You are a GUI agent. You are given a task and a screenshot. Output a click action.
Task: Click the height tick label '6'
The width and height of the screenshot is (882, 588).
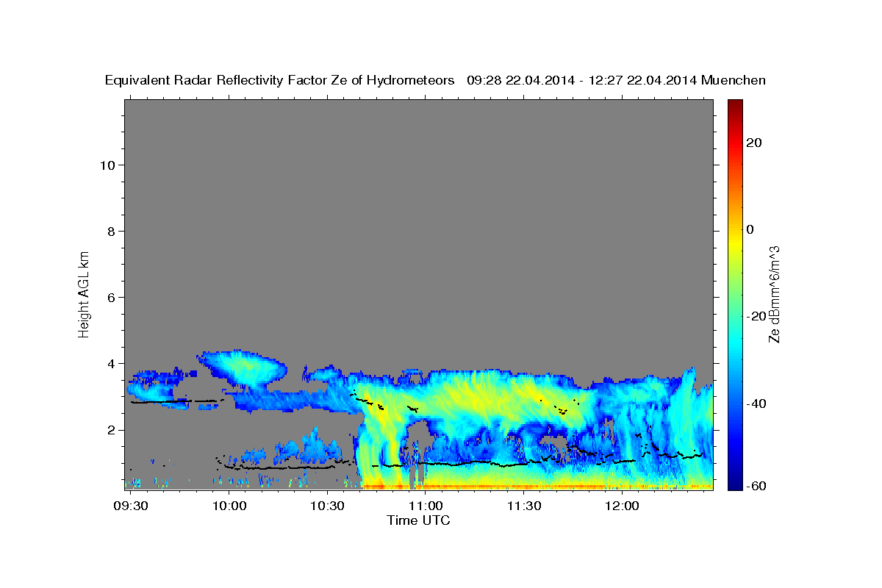(x=110, y=297)
